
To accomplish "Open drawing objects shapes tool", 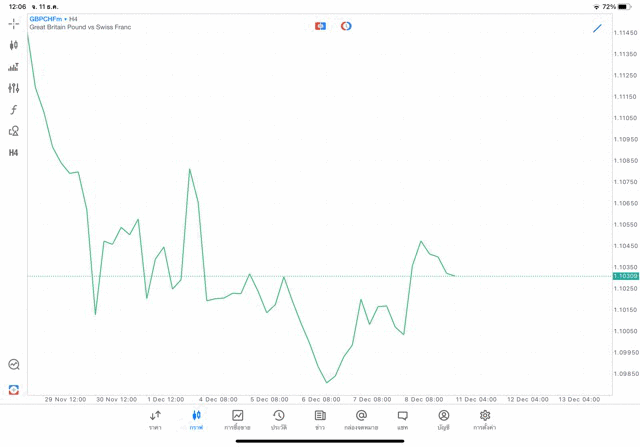I will pos(14,131).
